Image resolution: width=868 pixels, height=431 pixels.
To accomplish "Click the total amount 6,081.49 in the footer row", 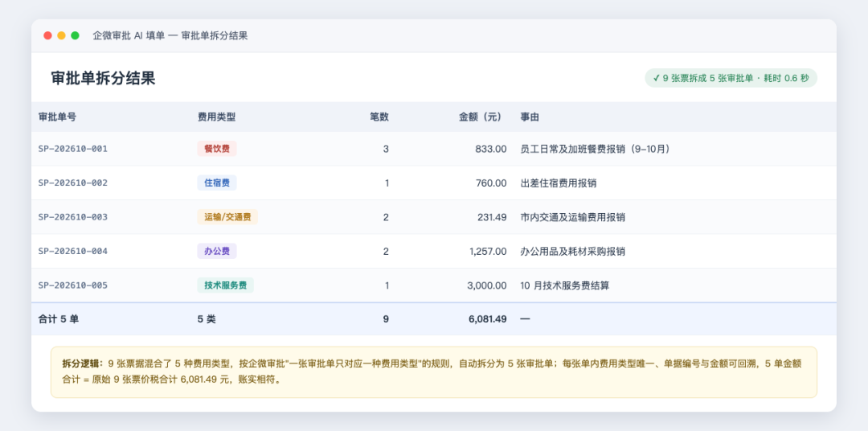I will tap(487, 319).
